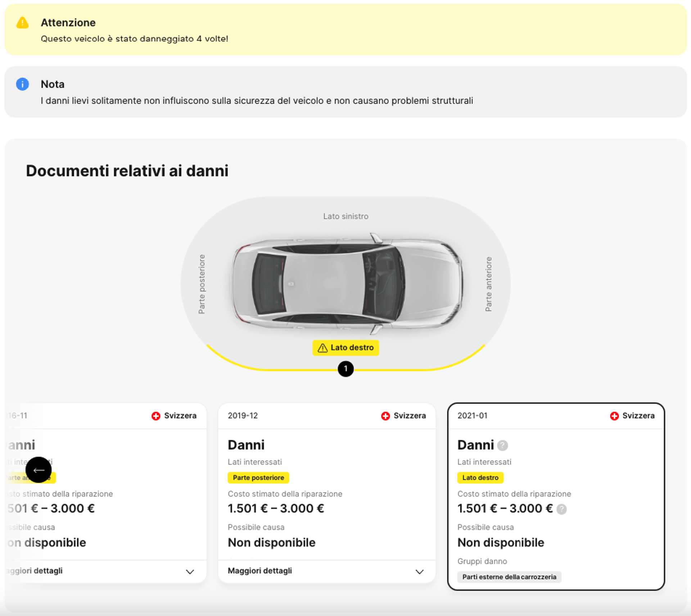
Task: Expand Maggiori dettagli chevron in the leftmost card
Action: point(190,572)
